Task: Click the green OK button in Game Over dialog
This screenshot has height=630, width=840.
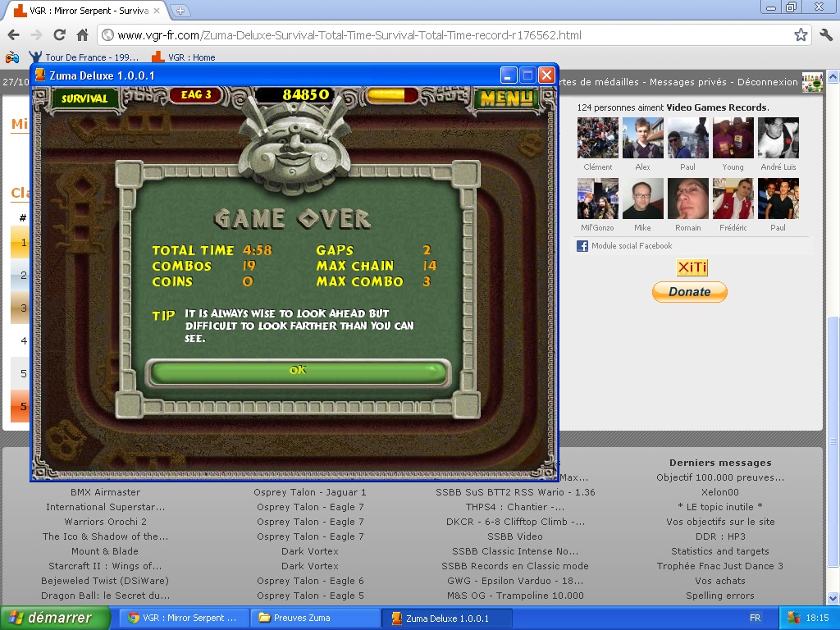Action: pyautogui.click(x=298, y=372)
